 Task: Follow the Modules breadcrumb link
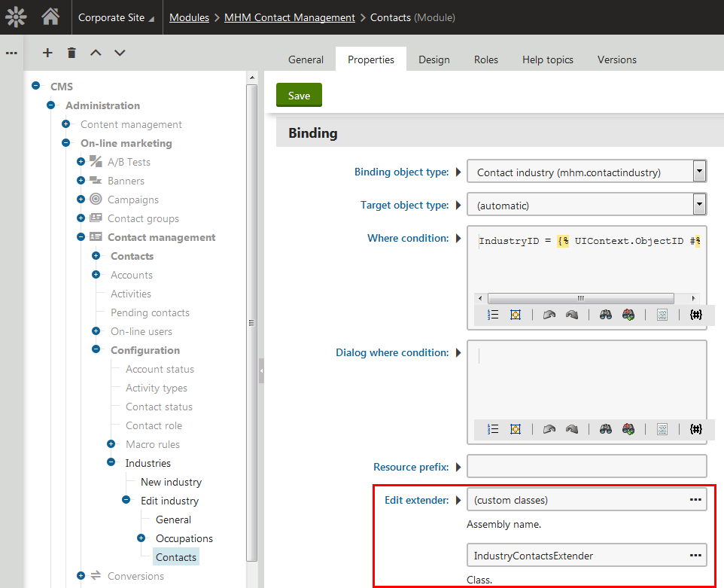tap(189, 17)
